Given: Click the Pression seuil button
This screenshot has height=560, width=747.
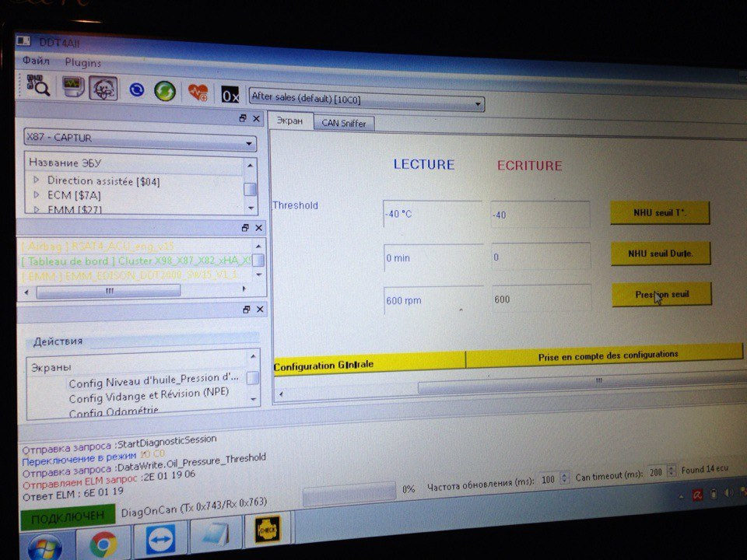Looking at the screenshot, I should click(661, 294).
